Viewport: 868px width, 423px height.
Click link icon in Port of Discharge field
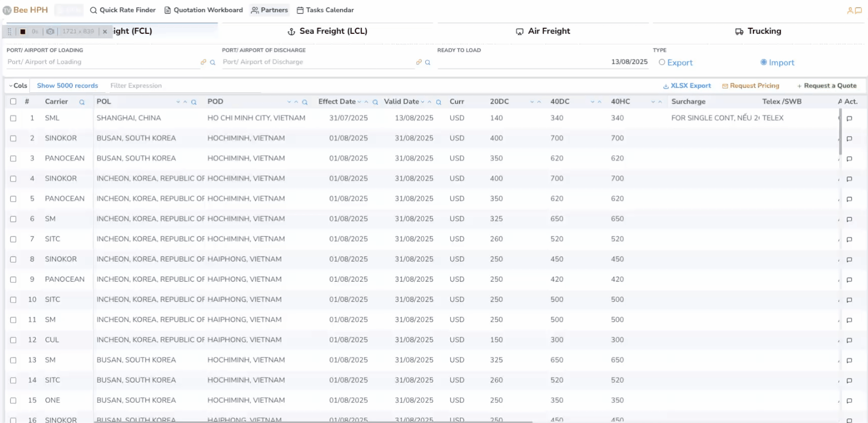coord(419,62)
